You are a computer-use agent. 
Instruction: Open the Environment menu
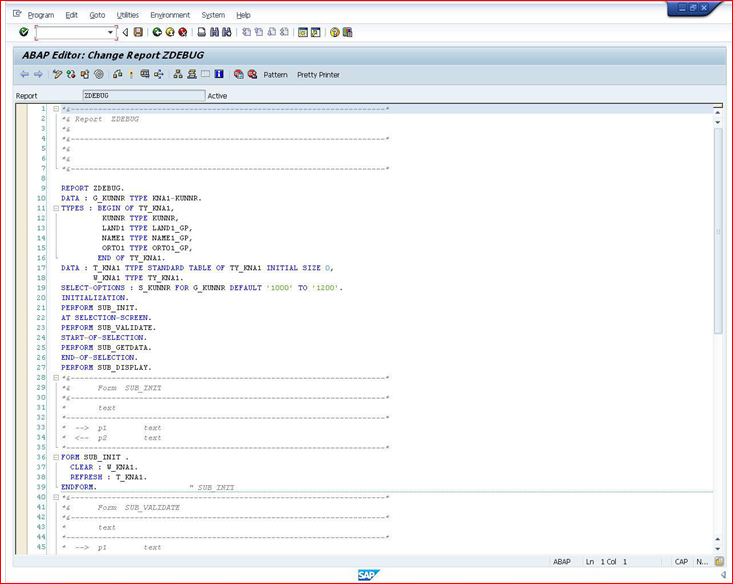[170, 15]
